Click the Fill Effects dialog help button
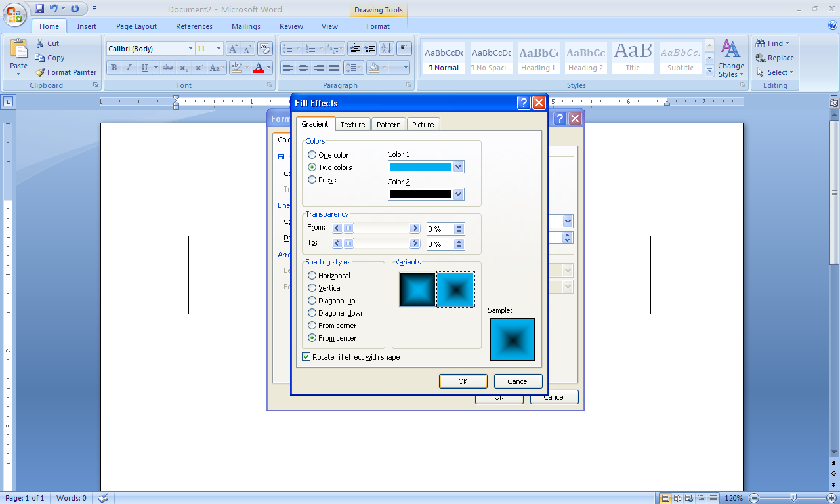840x504 pixels. [x=524, y=103]
